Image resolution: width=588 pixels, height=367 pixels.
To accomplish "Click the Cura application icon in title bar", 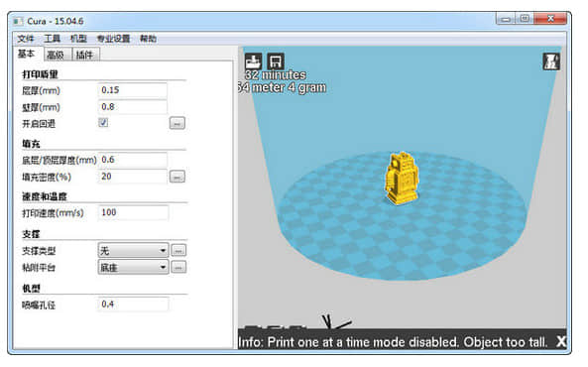I will [18, 21].
